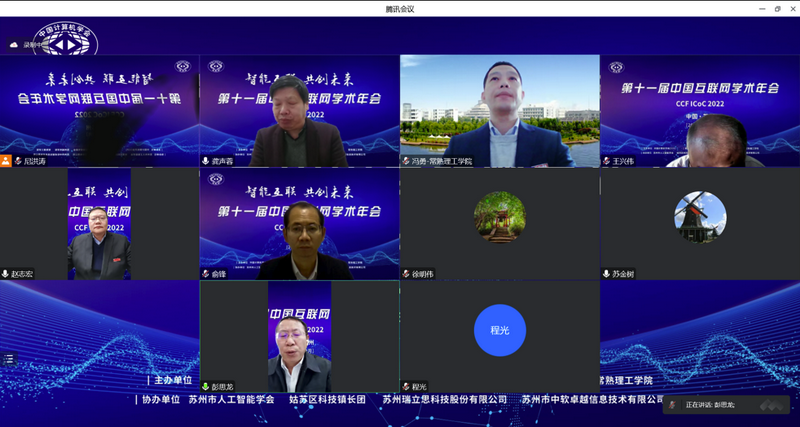
Task: Click 苏金树's microphone icon
Action: pyautogui.click(x=606, y=274)
